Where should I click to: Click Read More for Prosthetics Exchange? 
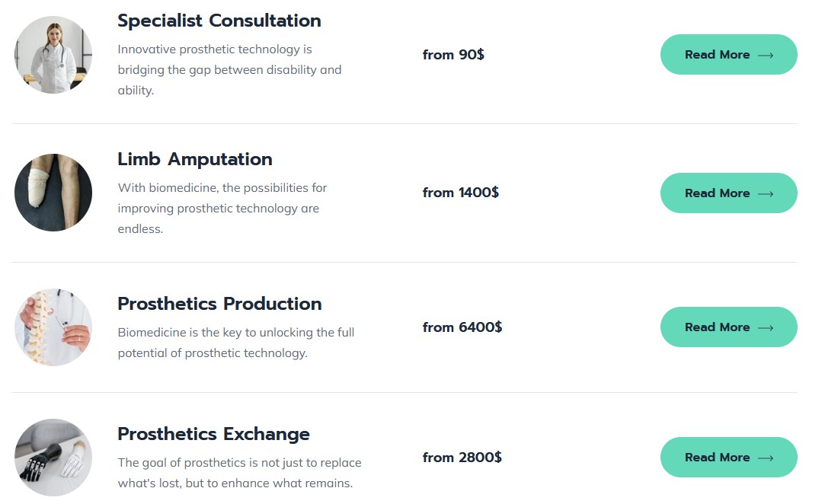729,457
